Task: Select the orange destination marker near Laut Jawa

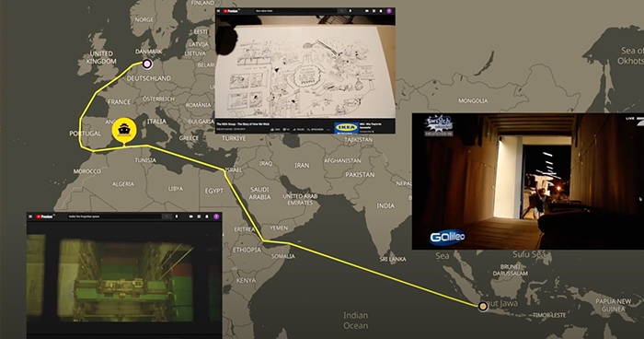Action: (483, 306)
